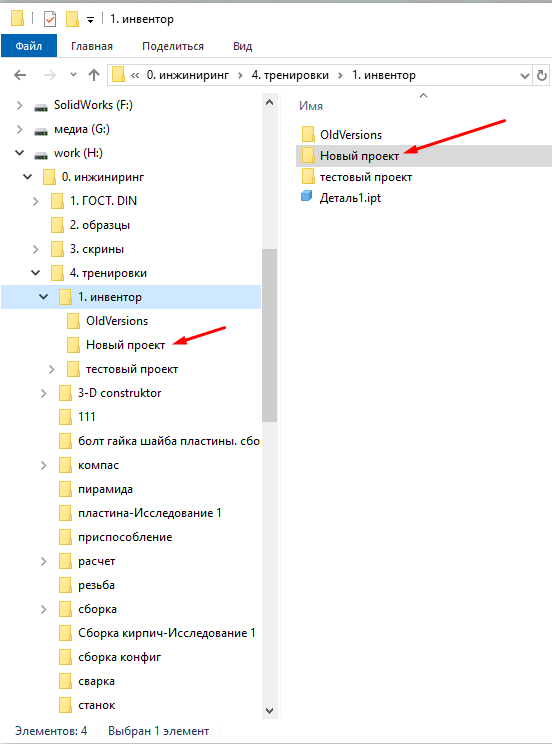Expand the 'расчет' folder node
This screenshot has height=744, width=552.
click(44, 561)
